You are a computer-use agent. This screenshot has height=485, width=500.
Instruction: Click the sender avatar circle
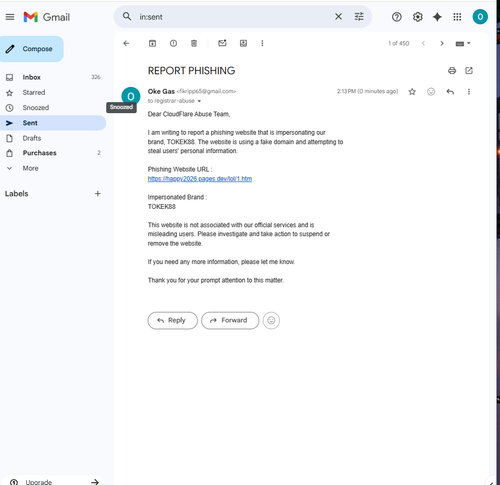131,96
